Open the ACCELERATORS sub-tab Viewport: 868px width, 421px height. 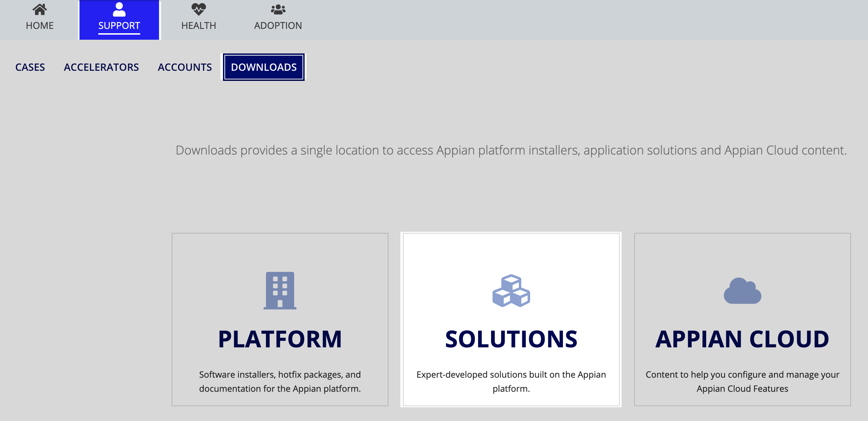(x=101, y=67)
